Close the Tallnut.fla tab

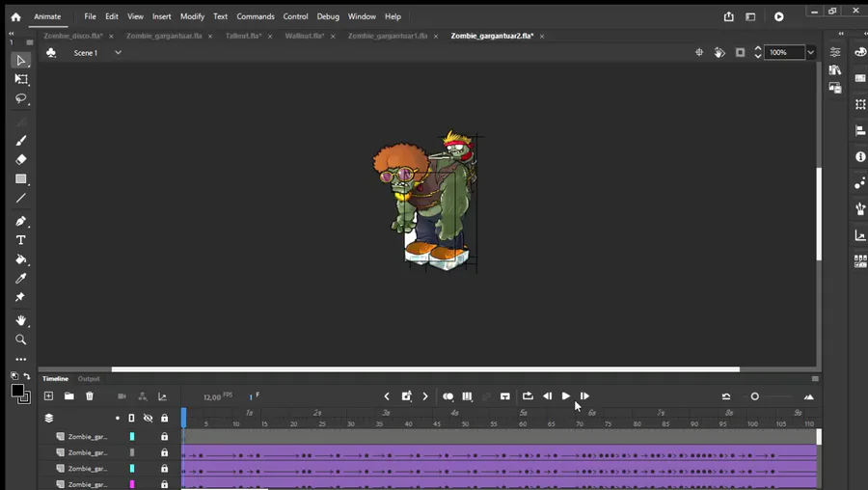[270, 36]
